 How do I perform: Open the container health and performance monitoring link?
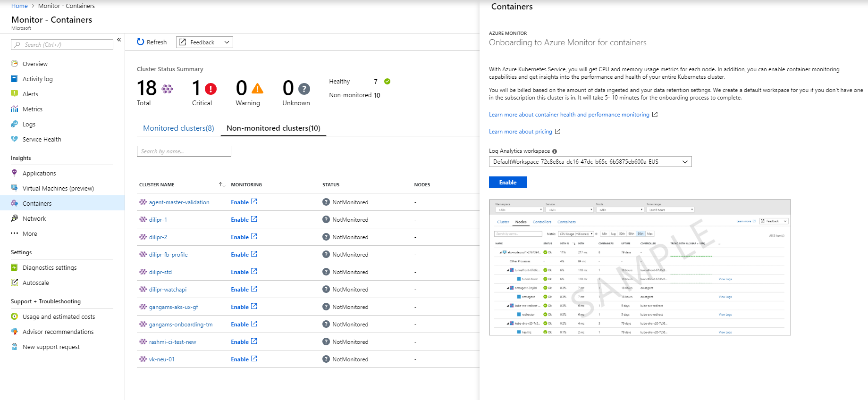[x=569, y=115]
